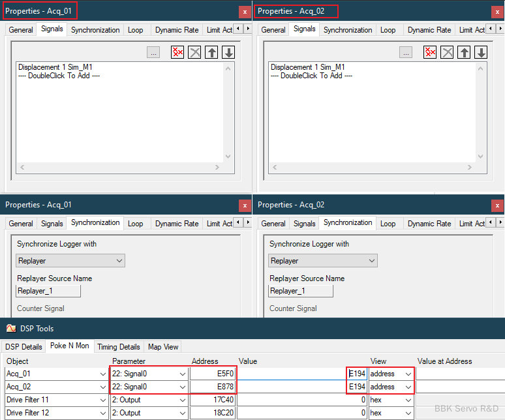Open View dropdown for the Drive Filter 12 row
This screenshot has width=505, height=420.
click(x=408, y=413)
